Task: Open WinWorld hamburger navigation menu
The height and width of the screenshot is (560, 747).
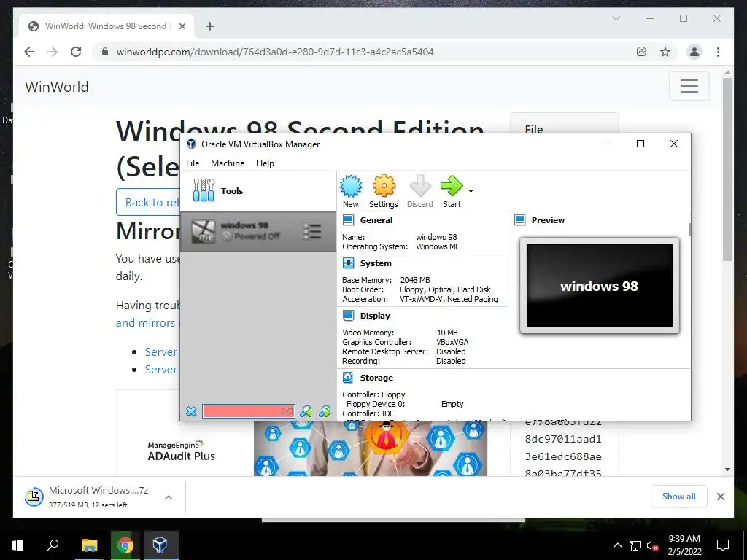Action: [689, 86]
